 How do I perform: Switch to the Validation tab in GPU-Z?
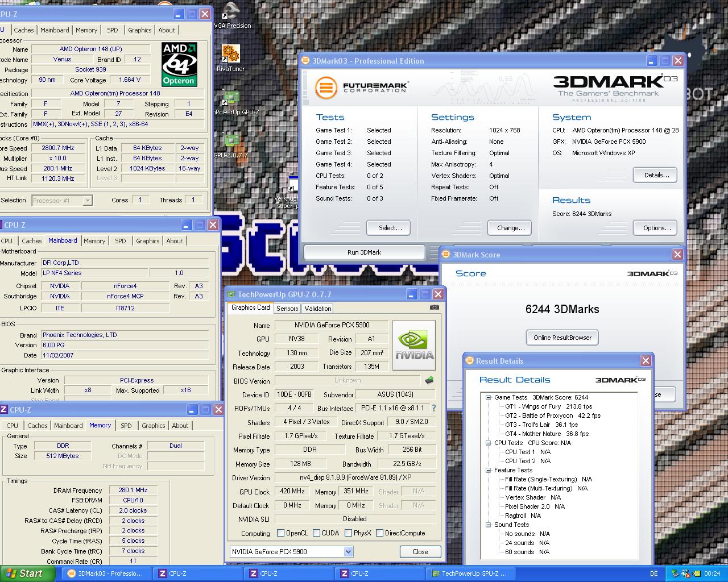click(317, 308)
